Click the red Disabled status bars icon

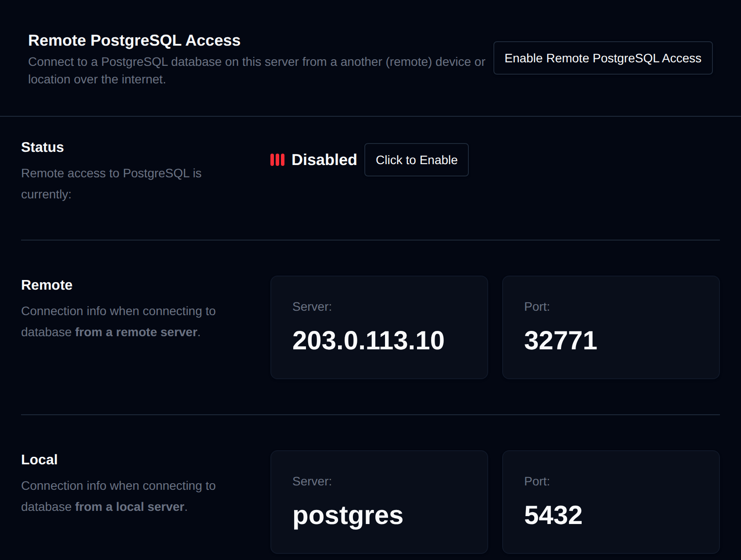click(x=277, y=160)
